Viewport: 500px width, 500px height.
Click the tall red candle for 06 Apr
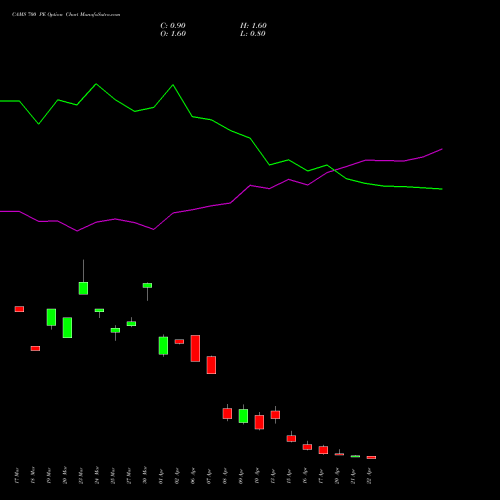195,348
